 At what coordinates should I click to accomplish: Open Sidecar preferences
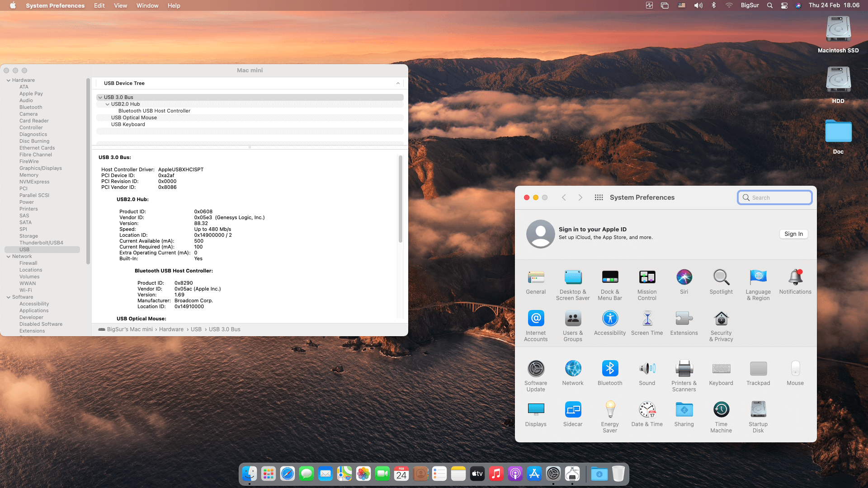(573, 410)
